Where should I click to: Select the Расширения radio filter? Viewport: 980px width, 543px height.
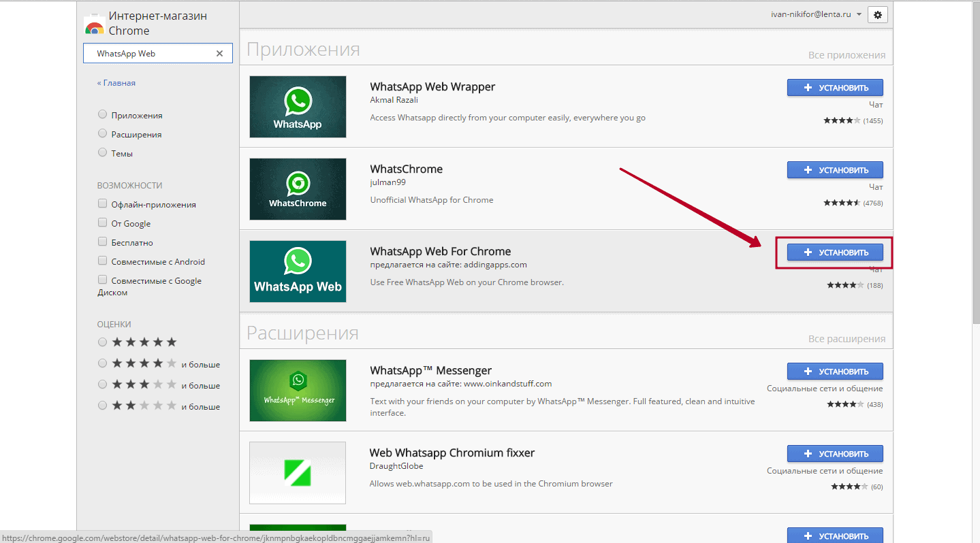(102, 133)
